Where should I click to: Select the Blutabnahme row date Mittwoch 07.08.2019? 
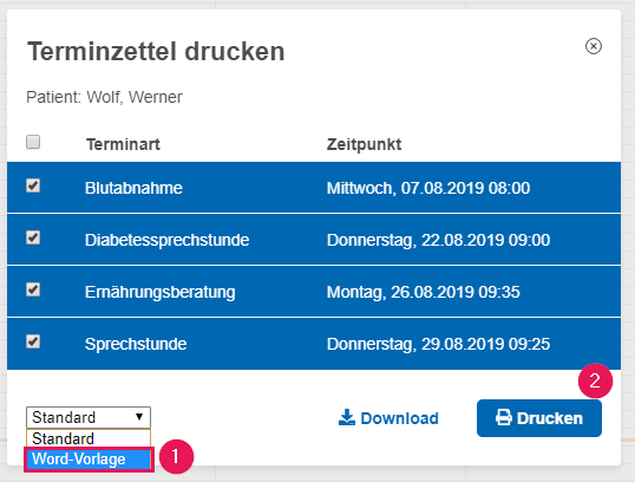point(428,188)
